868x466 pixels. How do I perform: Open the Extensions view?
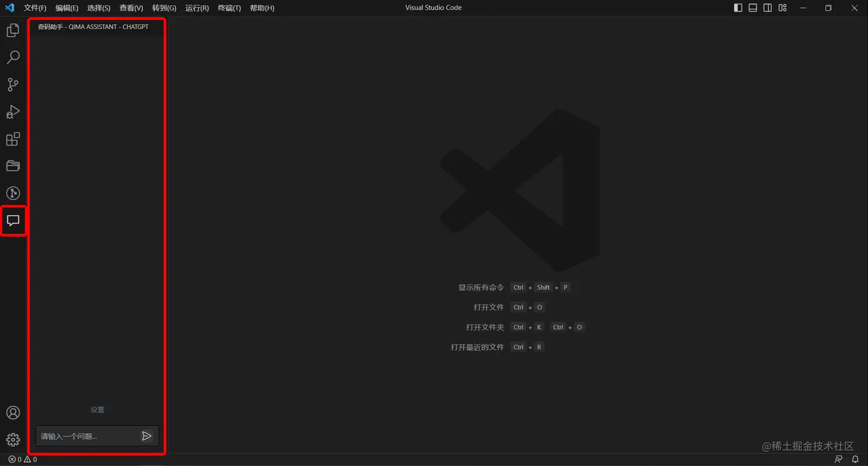pyautogui.click(x=13, y=139)
